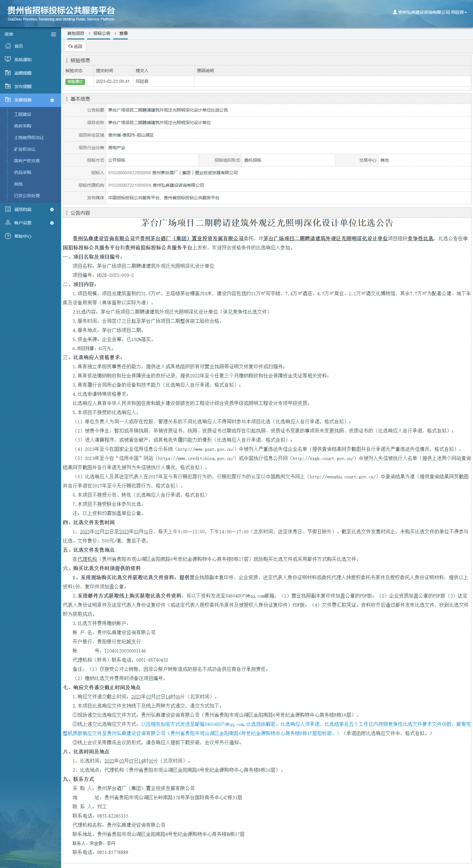Screen dimensions: 473x868
Task: Click the 项目预算 line 43万元
Action: 93,349
